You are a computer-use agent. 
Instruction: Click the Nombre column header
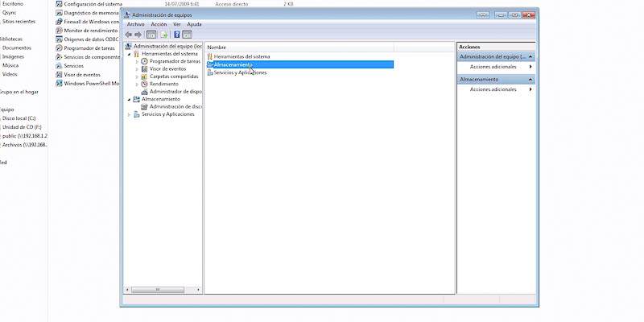pyautogui.click(x=299, y=47)
